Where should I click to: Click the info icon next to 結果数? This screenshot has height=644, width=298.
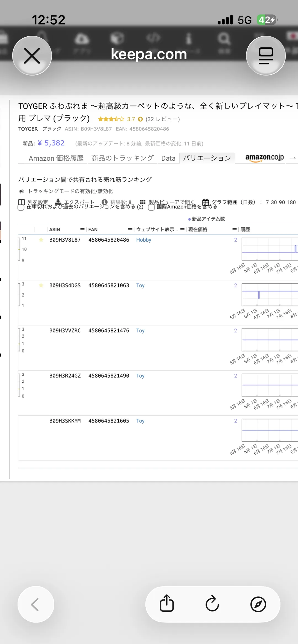[x=104, y=202]
